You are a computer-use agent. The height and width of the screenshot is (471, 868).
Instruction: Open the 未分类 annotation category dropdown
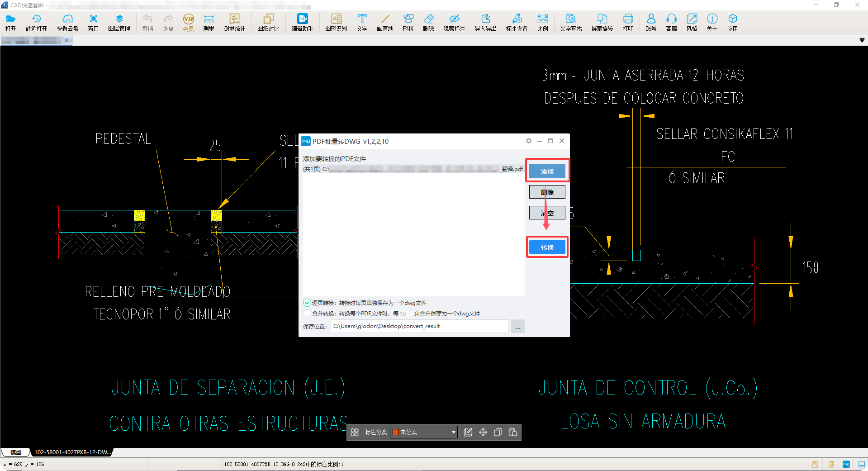[424, 432]
